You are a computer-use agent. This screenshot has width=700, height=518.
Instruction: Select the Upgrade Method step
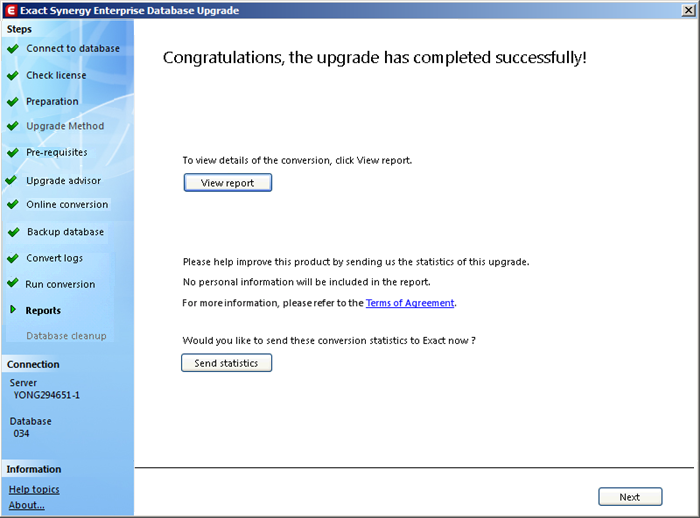[x=65, y=126]
